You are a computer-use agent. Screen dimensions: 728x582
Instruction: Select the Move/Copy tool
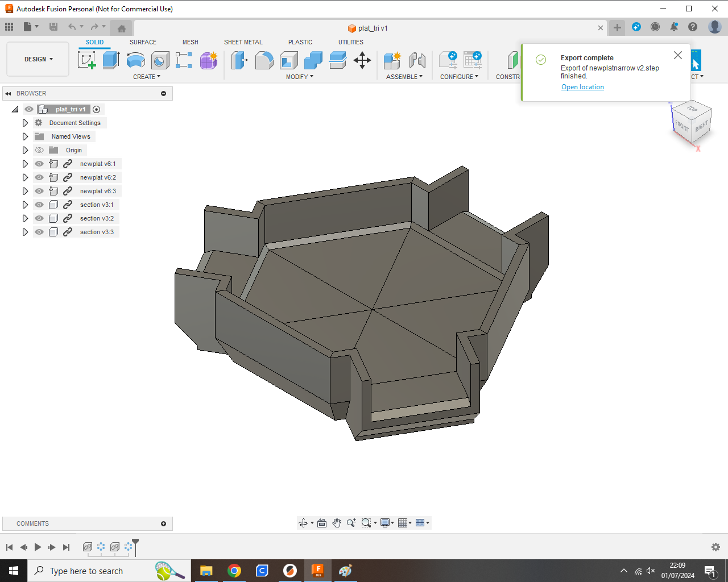(362, 60)
